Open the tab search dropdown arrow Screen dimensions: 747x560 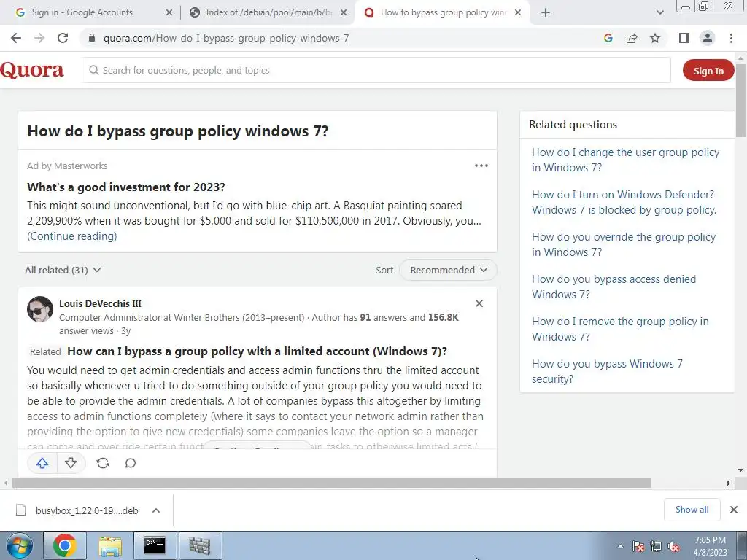tap(659, 13)
